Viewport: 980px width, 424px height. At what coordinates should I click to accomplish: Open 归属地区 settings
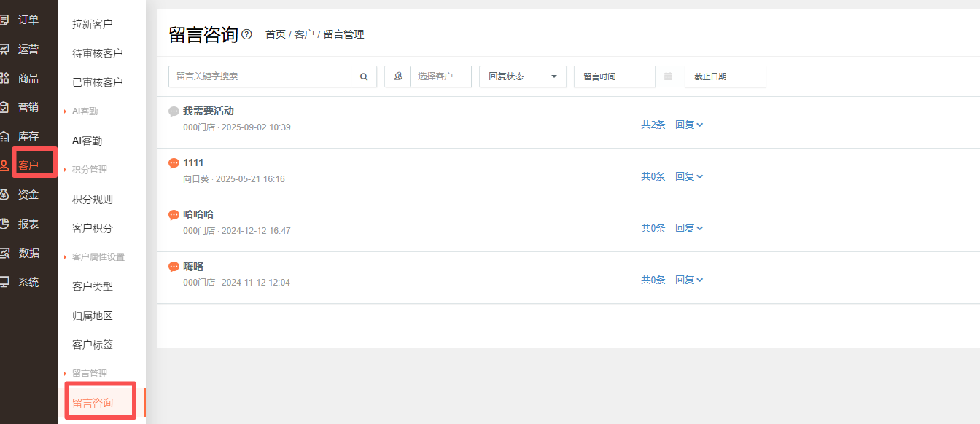click(x=93, y=315)
